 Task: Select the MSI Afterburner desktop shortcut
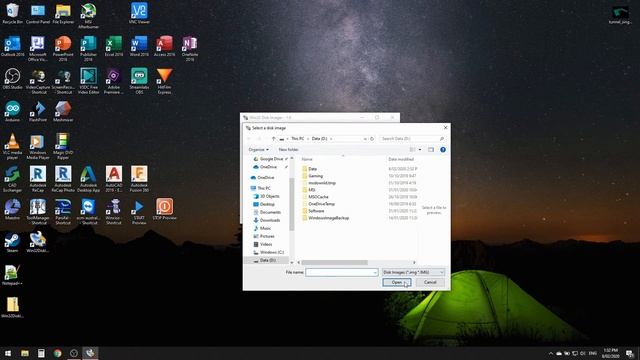coord(88,16)
